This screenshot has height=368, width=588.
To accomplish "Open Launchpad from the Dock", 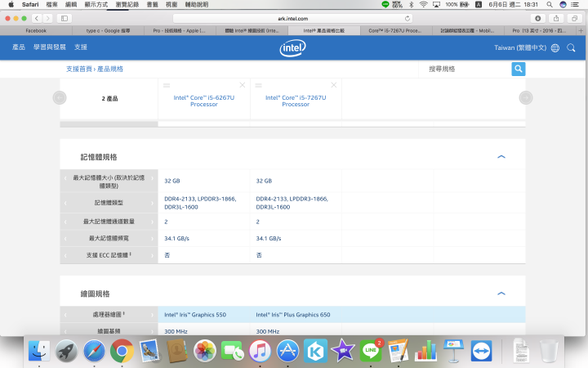I will point(67,352).
